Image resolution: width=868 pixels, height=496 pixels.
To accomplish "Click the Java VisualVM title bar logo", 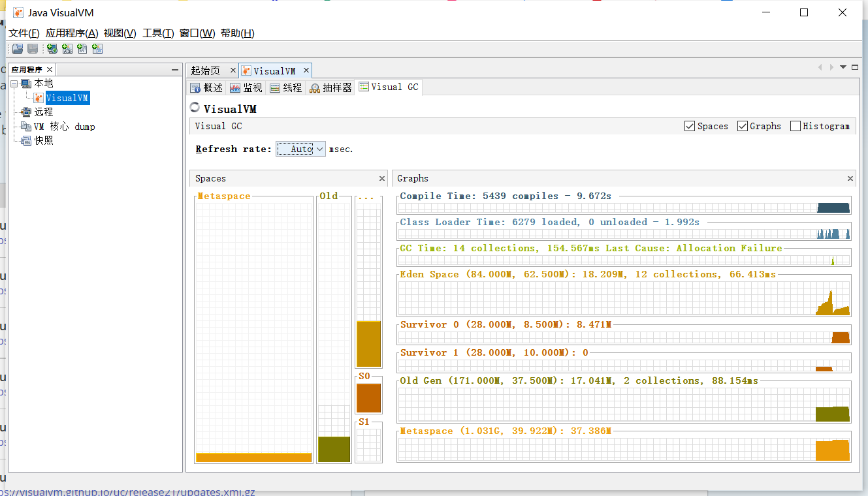I will click(18, 12).
